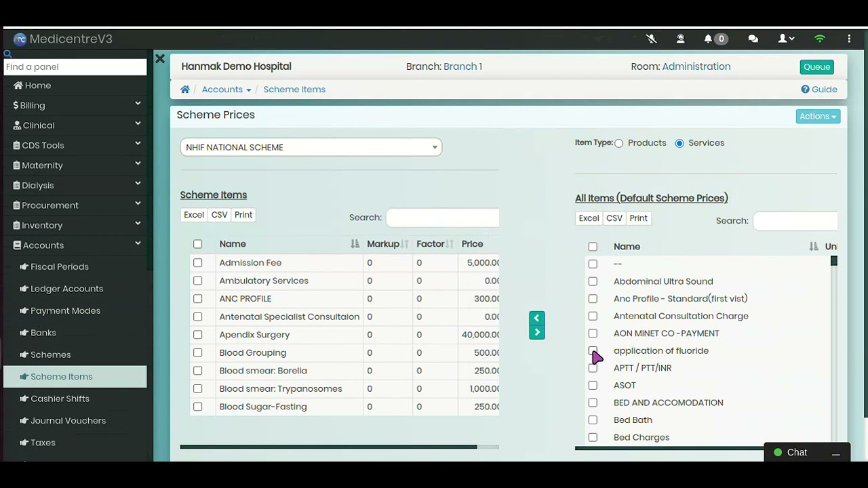Check the Admission Fee row
The image size is (868, 488).
coord(197,262)
